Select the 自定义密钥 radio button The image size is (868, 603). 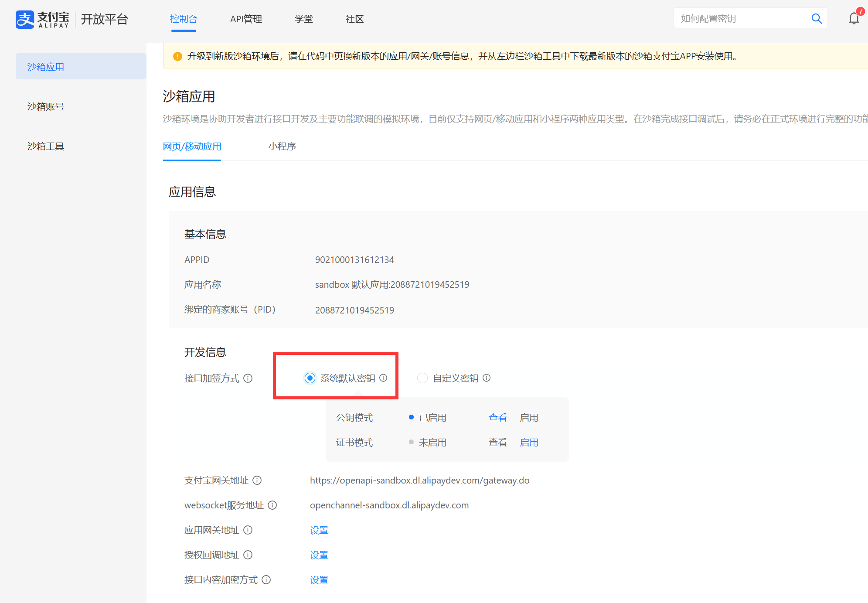[x=422, y=378]
